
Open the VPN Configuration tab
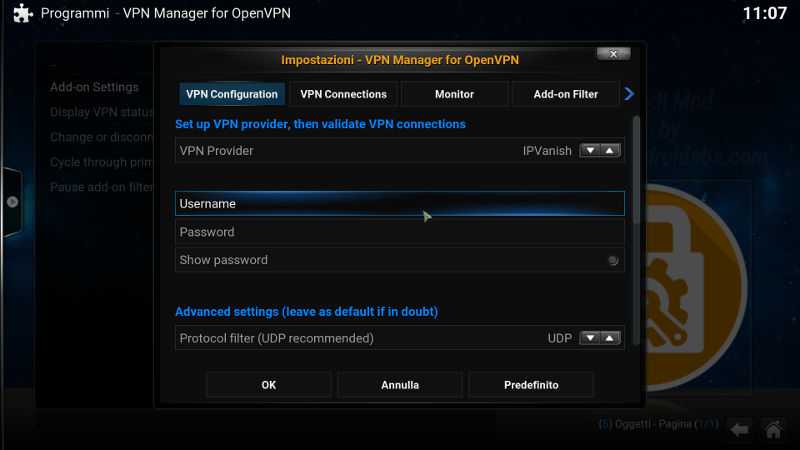point(232,94)
